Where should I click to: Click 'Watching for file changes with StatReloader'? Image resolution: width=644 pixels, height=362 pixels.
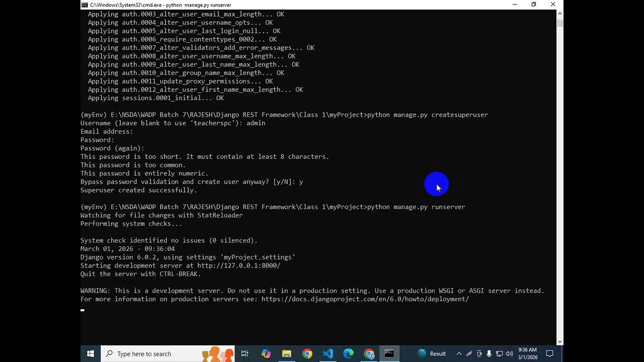coord(162,215)
